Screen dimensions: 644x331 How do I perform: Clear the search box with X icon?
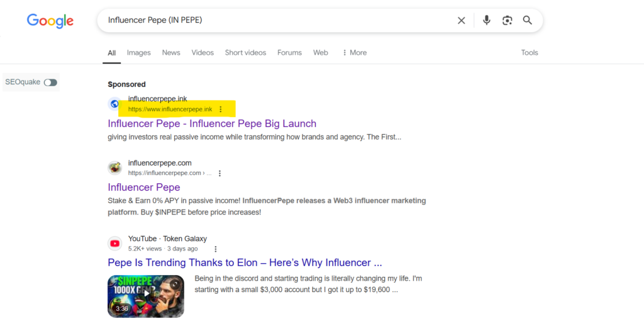pos(461,21)
